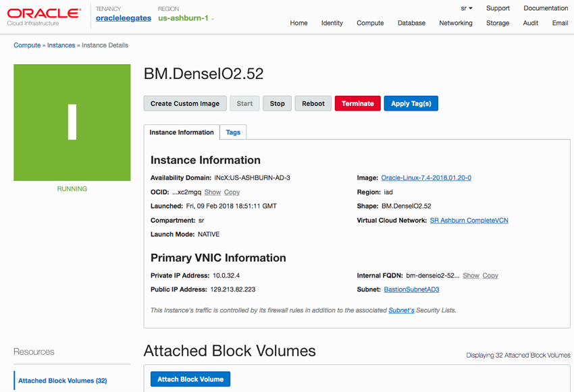Viewport: 574px width, 392px height.
Task: Open the sr user menu dropdown
Action: click(x=467, y=8)
